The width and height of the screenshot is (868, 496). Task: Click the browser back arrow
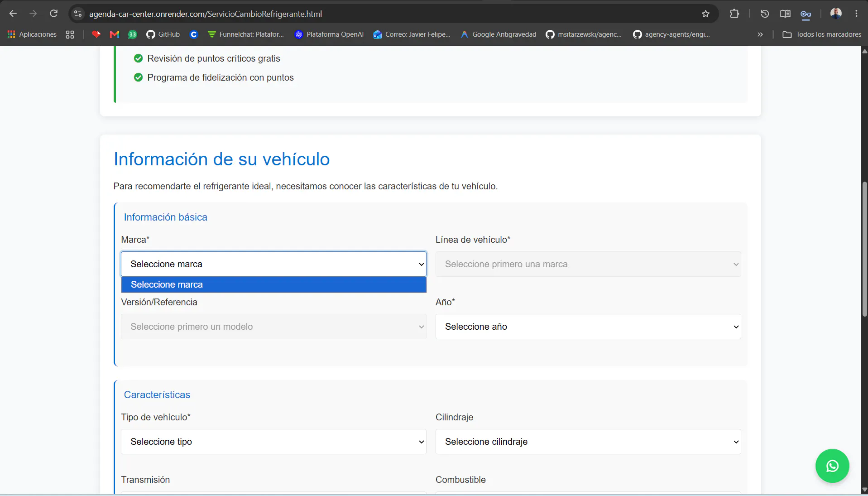pyautogui.click(x=13, y=14)
